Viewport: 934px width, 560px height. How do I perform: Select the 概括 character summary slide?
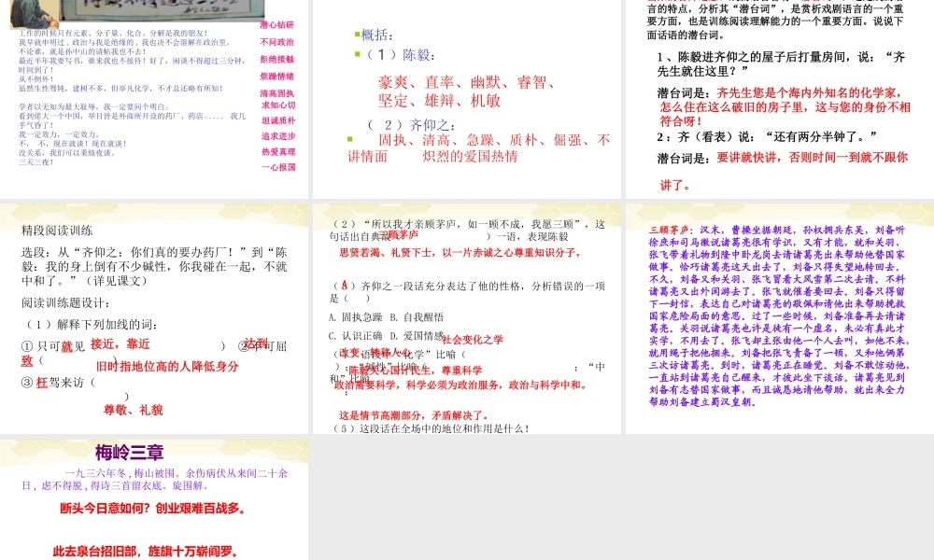coord(467,98)
